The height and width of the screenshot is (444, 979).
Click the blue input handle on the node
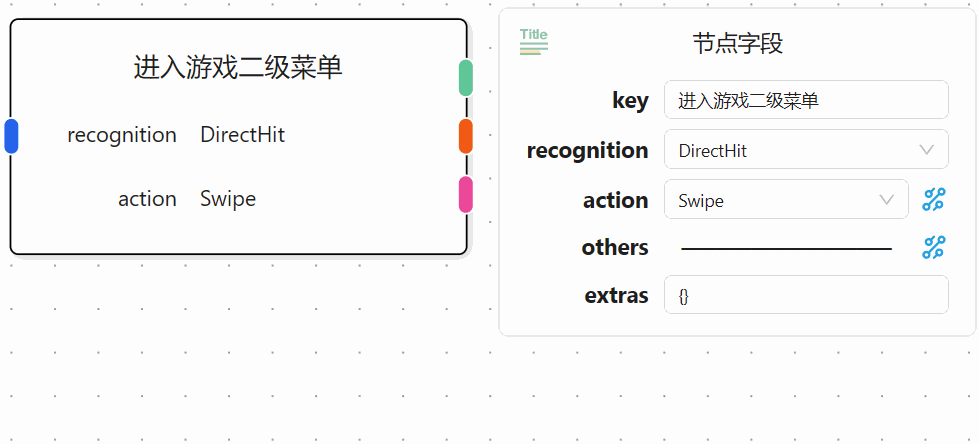pos(11,136)
